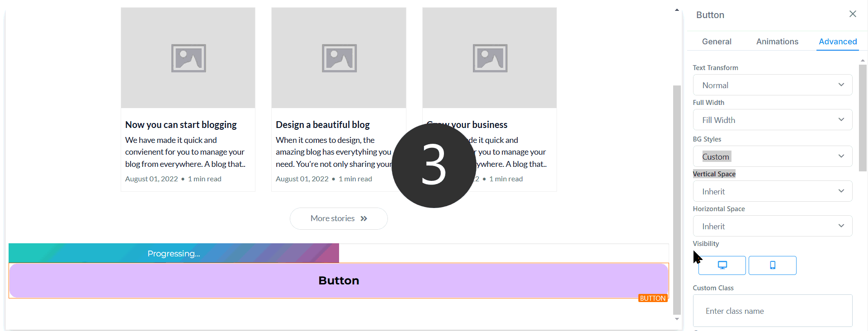The height and width of the screenshot is (331, 868).
Task: Close the Button settings panel
Action: click(853, 14)
